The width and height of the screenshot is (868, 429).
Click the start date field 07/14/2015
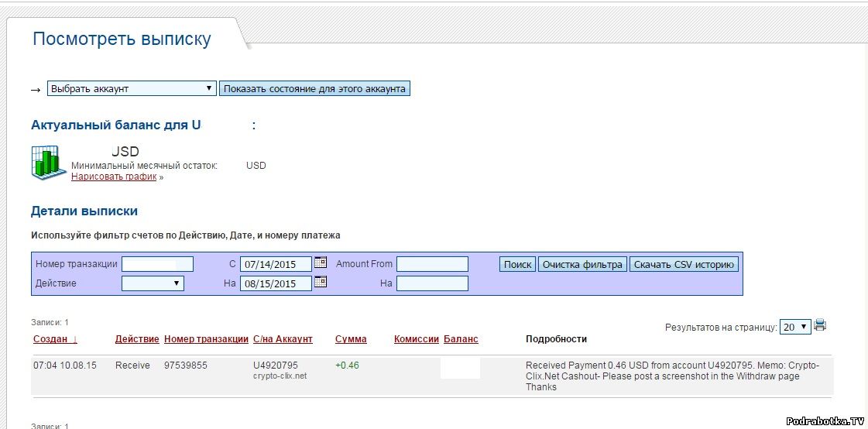point(275,264)
